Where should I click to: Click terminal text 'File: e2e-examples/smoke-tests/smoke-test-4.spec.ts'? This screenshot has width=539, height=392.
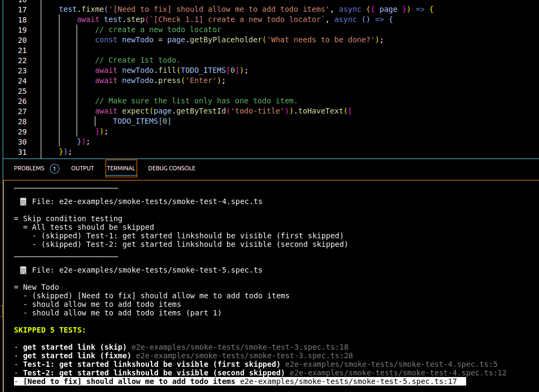pyautogui.click(x=147, y=202)
